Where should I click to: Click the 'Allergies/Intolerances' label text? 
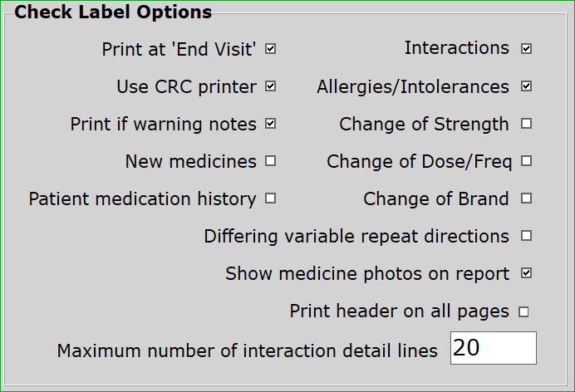click(x=413, y=86)
